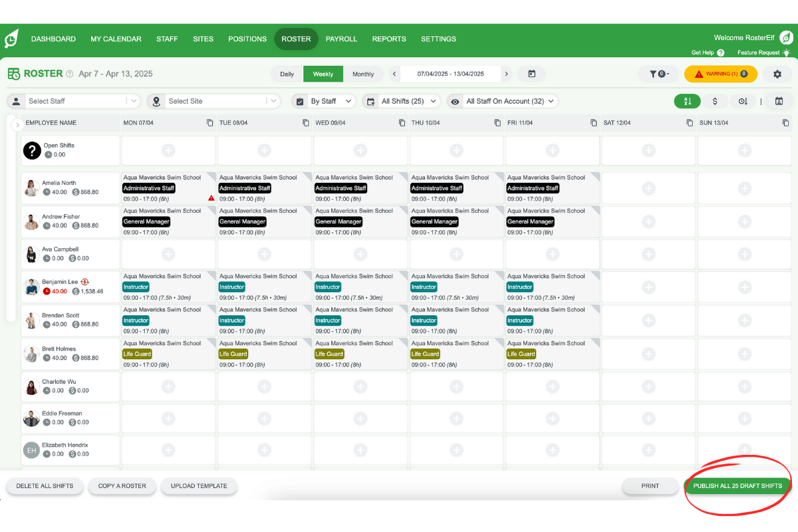Screen dimensions: 798x532
Task: Enable the Daily view option
Action: coord(286,74)
